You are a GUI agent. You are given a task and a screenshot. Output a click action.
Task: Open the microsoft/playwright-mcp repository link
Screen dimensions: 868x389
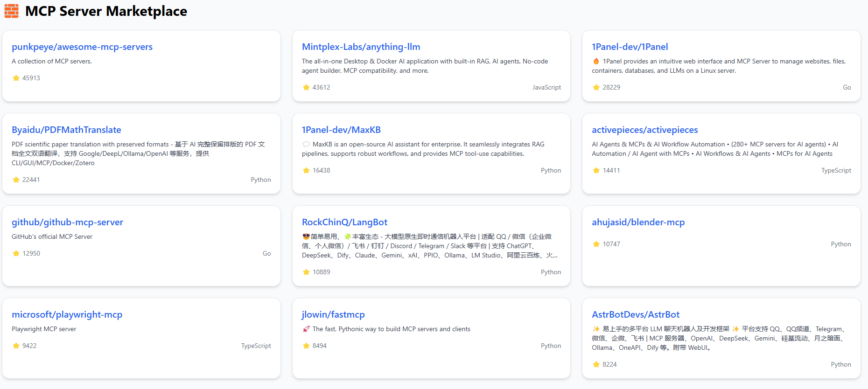[67, 314]
